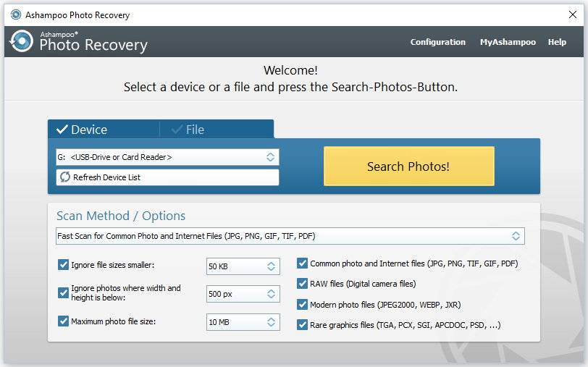This screenshot has height=367, width=588.
Task: Click the refresh arrows icon
Action: click(65, 177)
